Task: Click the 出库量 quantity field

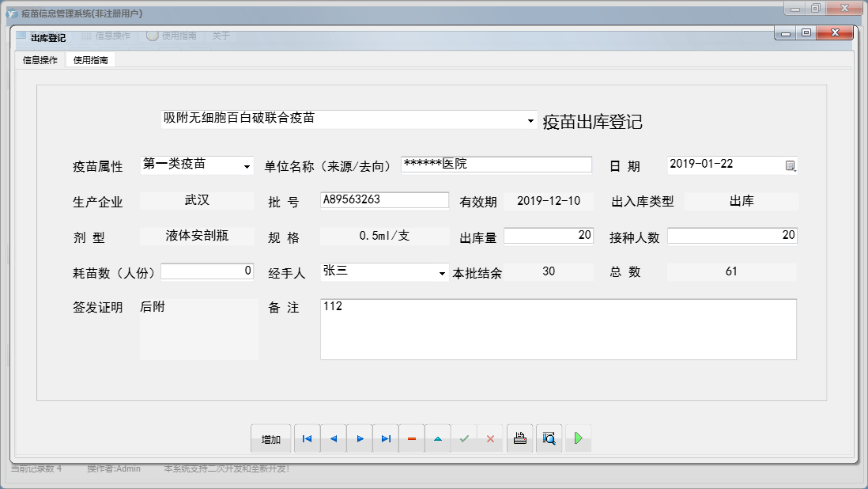Action: pyautogui.click(x=548, y=236)
